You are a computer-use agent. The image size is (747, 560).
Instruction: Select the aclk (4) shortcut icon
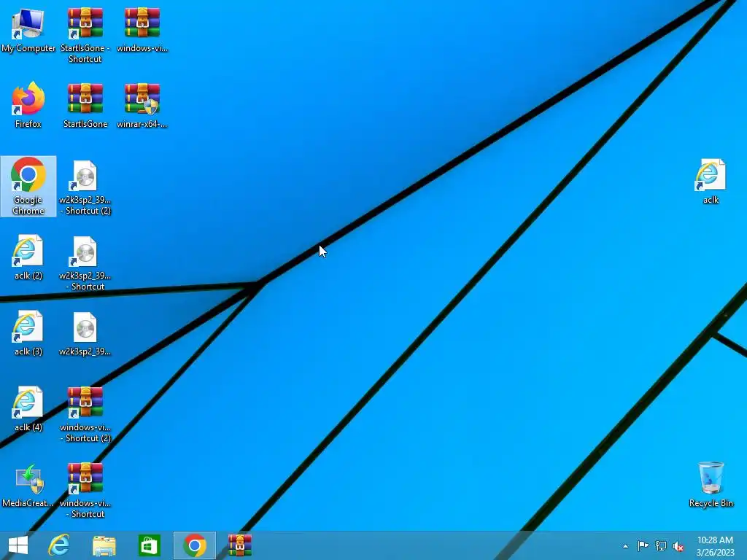coord(28,408)
